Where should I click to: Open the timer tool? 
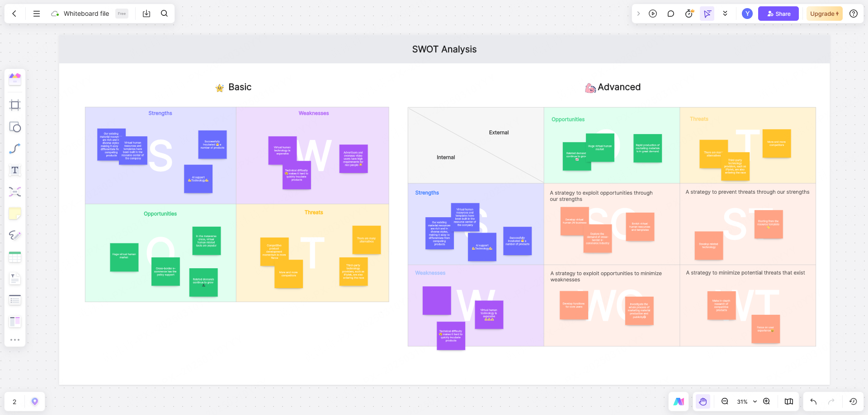pyautogui.click(x=689, y=14)
